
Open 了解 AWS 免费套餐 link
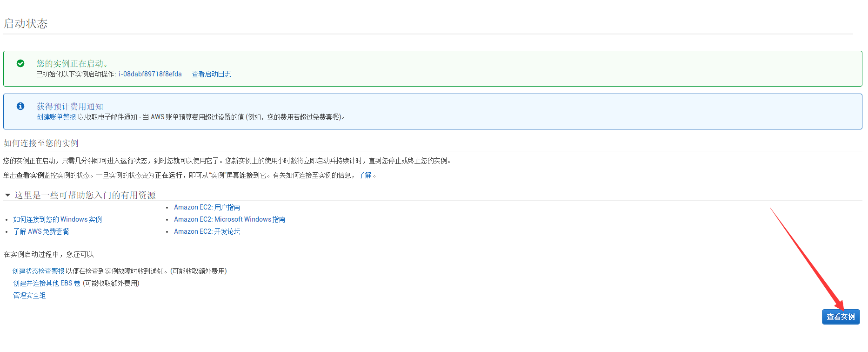41,231
